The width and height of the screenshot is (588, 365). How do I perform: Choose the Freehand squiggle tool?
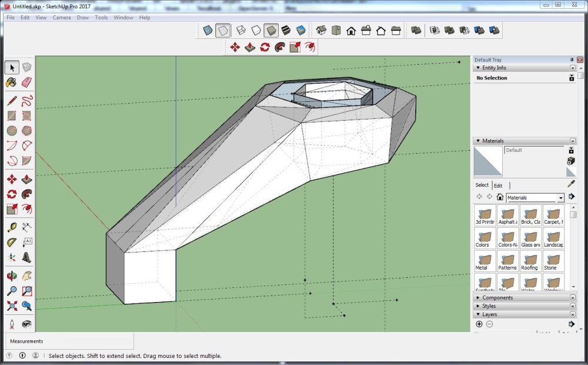26,101
